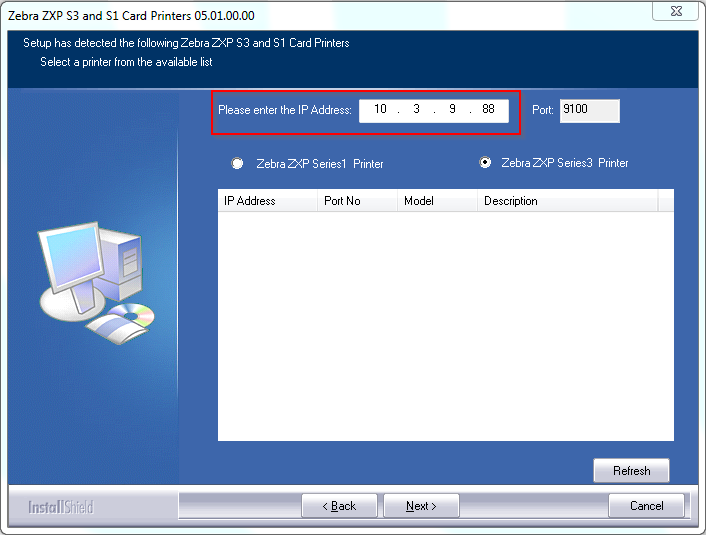Image resolution: width=706 pixels, height=535 pixels.
Task: Close the installer window with X
Action: 676,11
